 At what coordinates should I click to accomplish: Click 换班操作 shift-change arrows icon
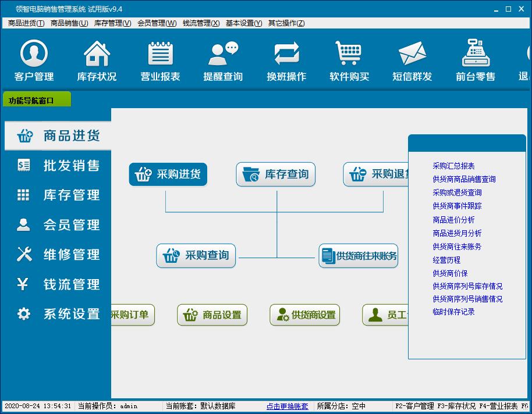pos(286,60)
